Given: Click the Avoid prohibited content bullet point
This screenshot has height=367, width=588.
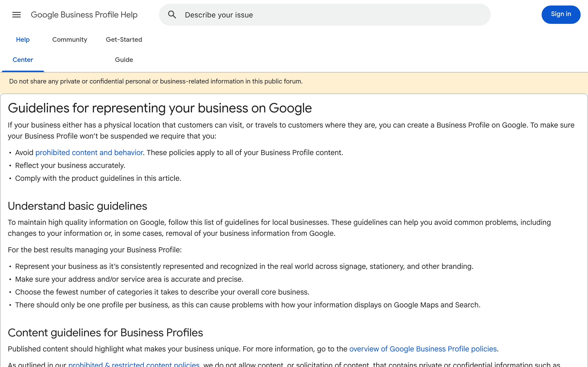Looking at the screenshot, I should pos(179,153).
